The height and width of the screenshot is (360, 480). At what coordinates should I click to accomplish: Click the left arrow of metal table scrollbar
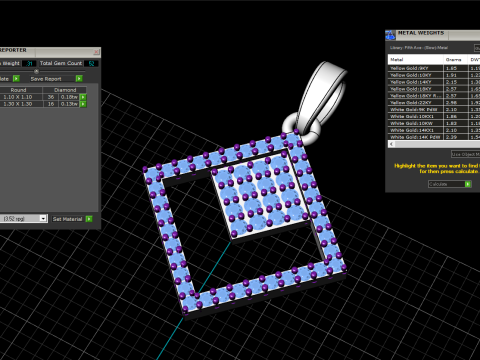392,144
